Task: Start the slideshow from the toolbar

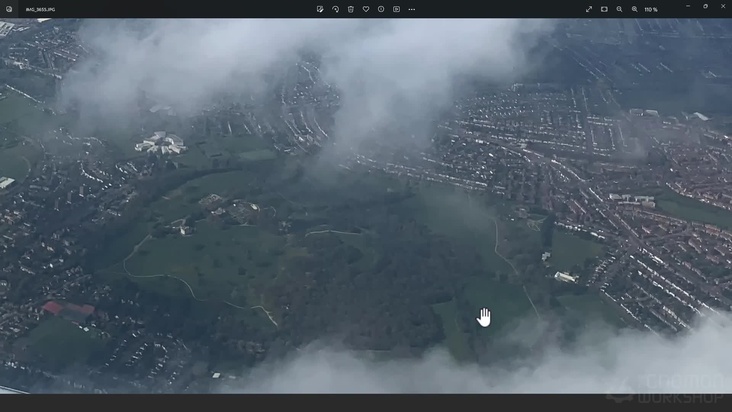Action: 396,9
